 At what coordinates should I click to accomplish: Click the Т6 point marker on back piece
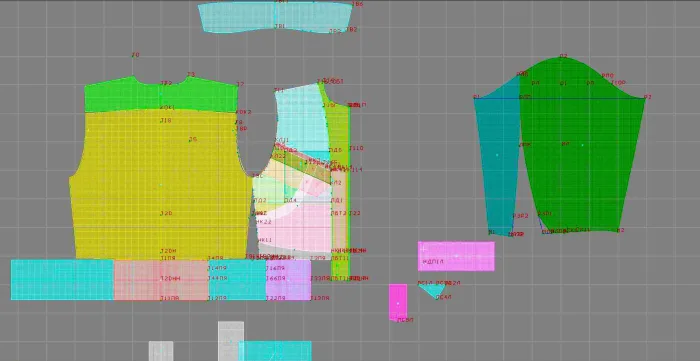[x=192, y=139]
